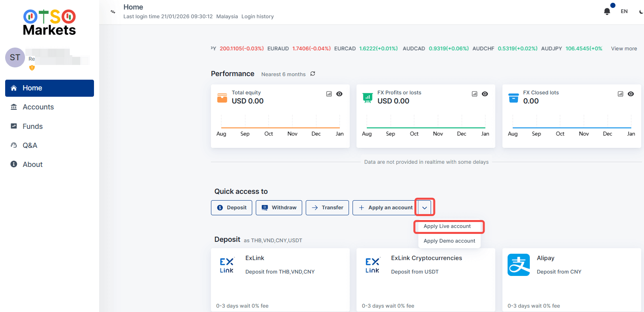
Task: Refresh the Performance data
Action: click(x=312, y=74)
